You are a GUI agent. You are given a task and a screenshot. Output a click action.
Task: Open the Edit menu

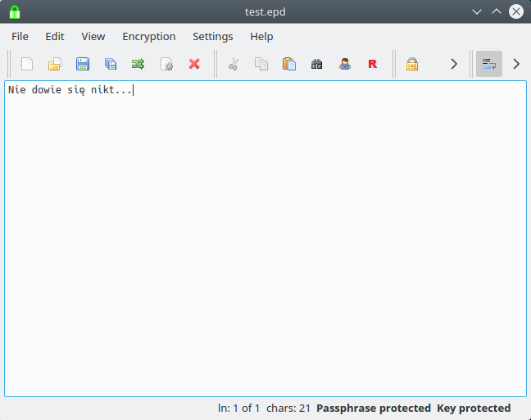55,37
